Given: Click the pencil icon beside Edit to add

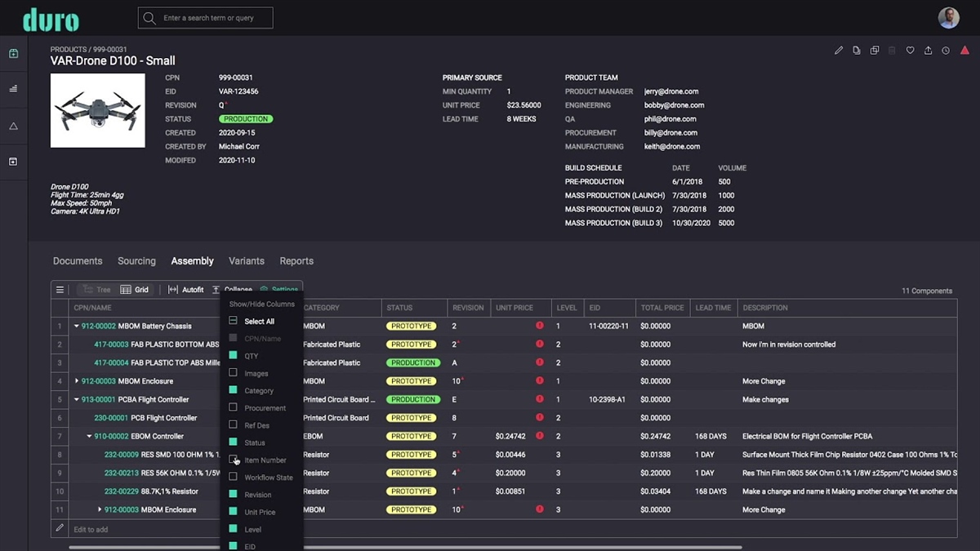Looking at the screenshot, I should click(x=60, y=529).
